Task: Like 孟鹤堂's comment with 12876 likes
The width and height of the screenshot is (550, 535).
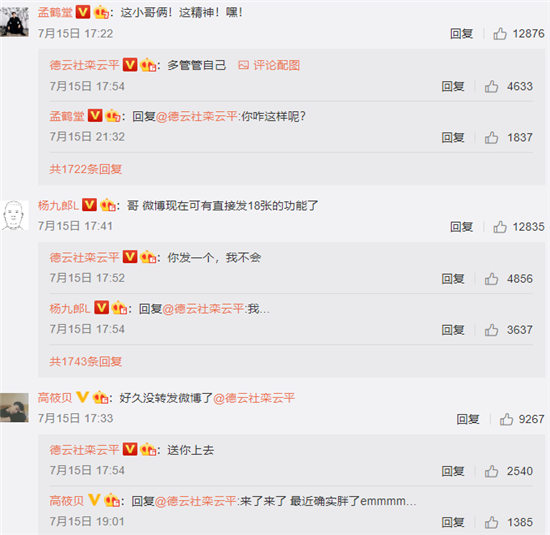Action: tap(500, 34)
